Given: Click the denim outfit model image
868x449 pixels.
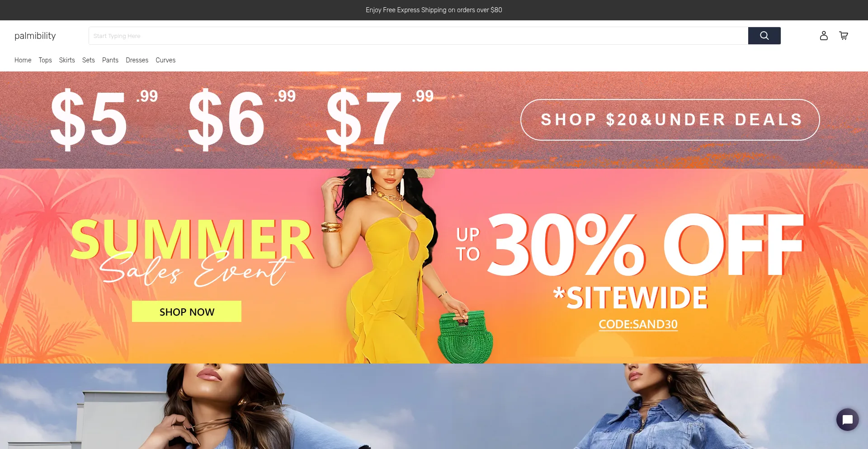Looking at the screenshot, I should (434, 406).
